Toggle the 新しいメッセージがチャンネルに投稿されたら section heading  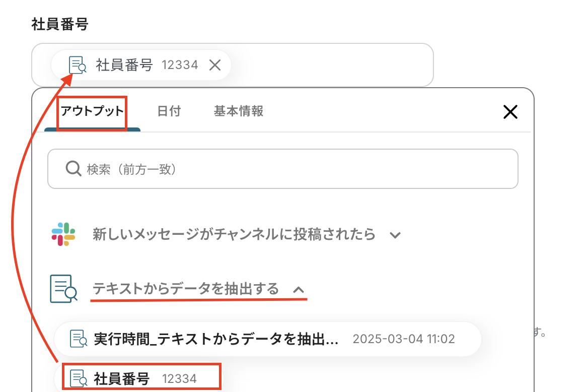[x=234, y=234]
